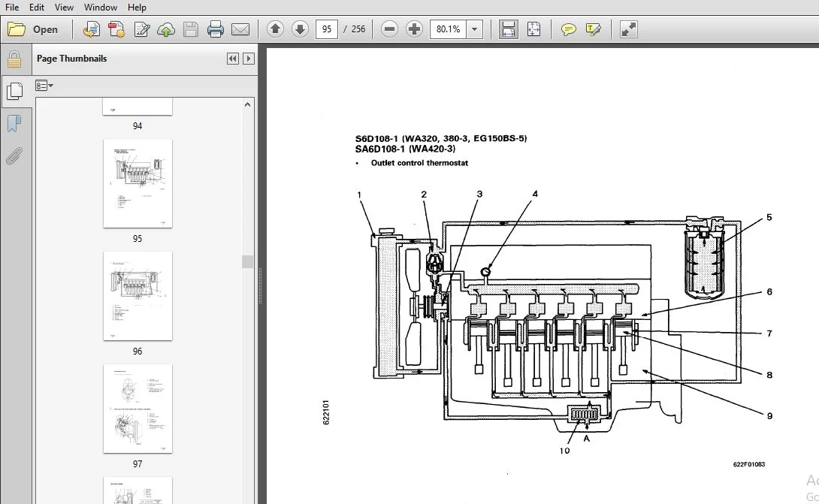
Task: Select page 96 thumbnail
Action: click(x=138, y=296)
